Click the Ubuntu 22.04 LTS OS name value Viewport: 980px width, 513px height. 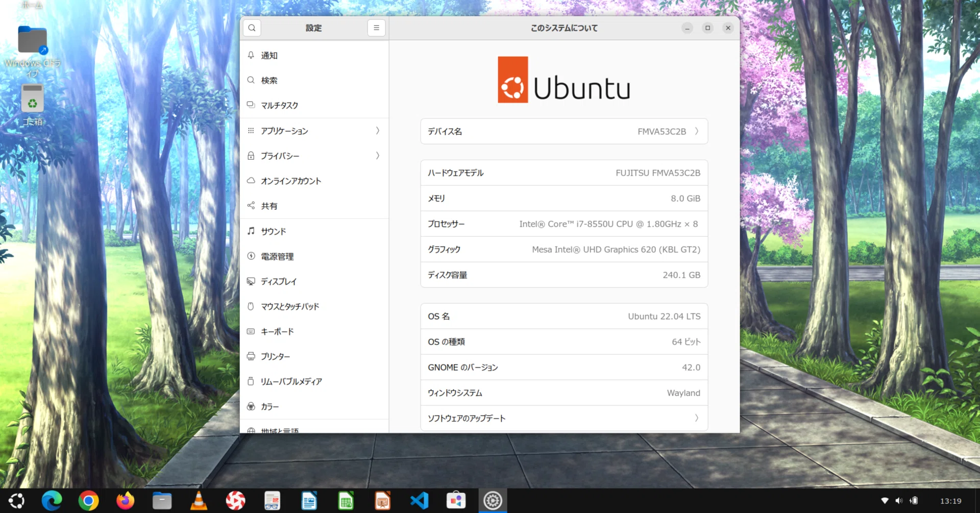pyautogui.click(x=664, y=316)
